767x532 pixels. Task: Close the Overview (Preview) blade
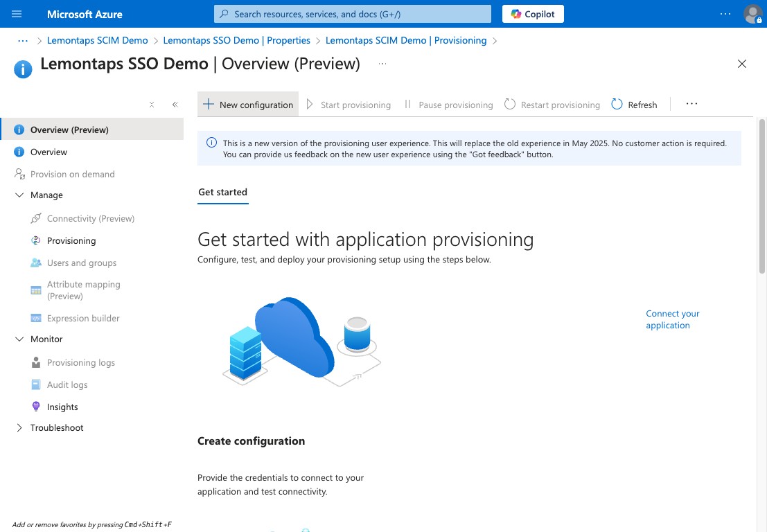click(741, 64)
